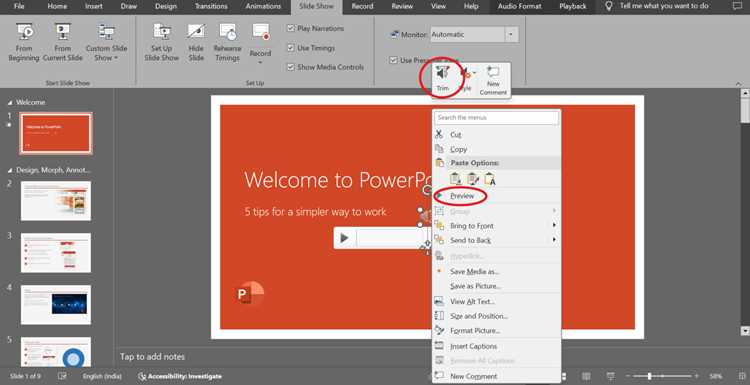Select the third Paste Options icon with letter A
The height and width of the screenshot is (385, 750).
coord(490,179)
